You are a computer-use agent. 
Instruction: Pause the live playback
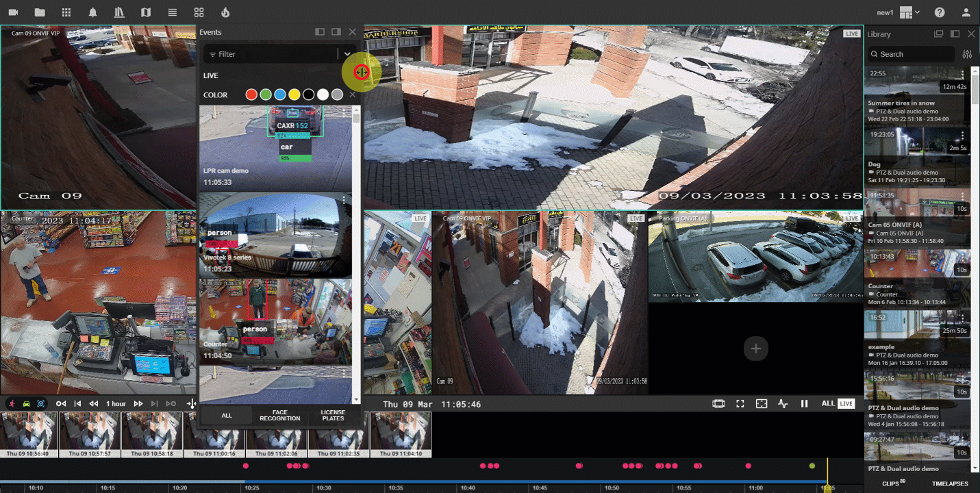pos(805,404)
